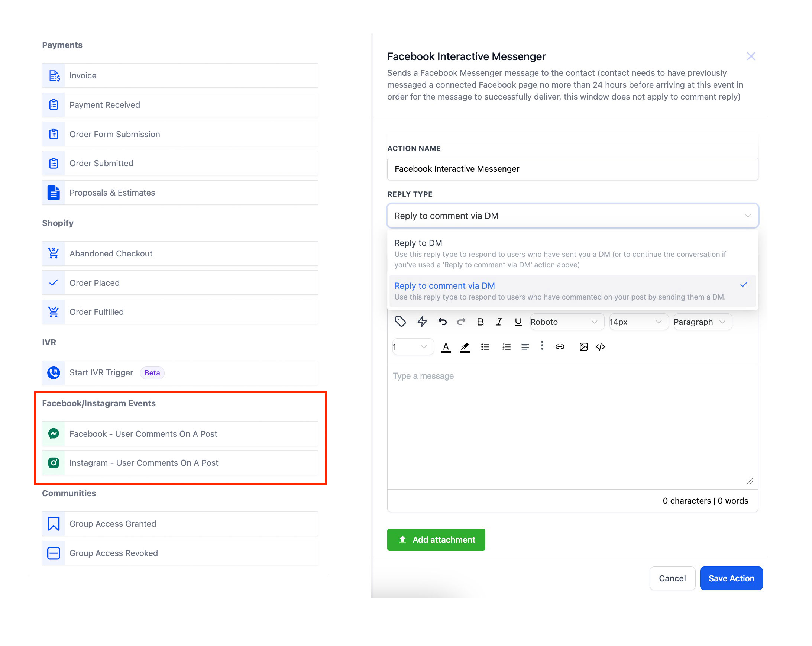The image size is (812, 646).
Task: Toggle italic formatting
Action: tap(499, 322)
